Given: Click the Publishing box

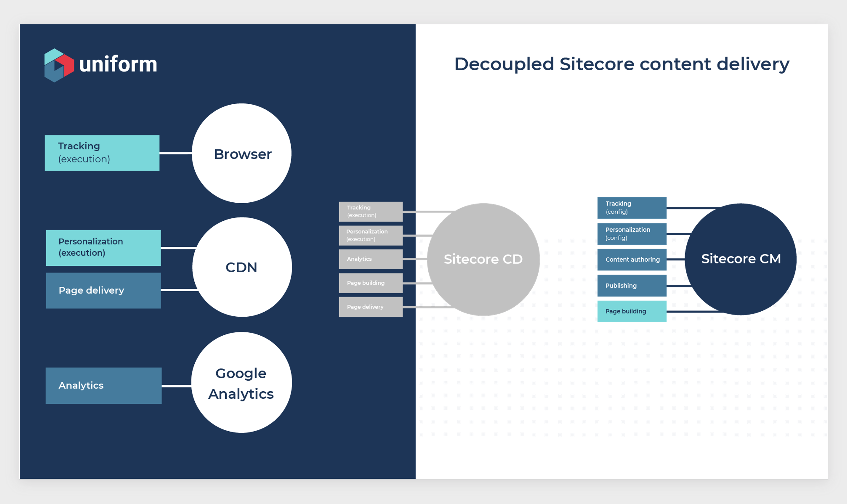Looking at the screenshot, I should pyautogui.click(x=632, y=286).
